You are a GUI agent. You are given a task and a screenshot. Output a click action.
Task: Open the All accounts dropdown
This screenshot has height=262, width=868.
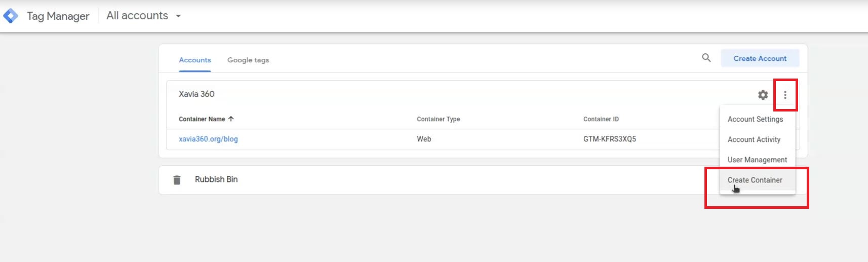pos(143,16)
